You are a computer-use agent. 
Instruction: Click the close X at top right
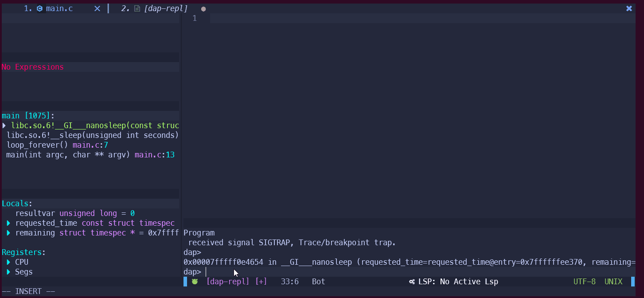coord(629,8)
